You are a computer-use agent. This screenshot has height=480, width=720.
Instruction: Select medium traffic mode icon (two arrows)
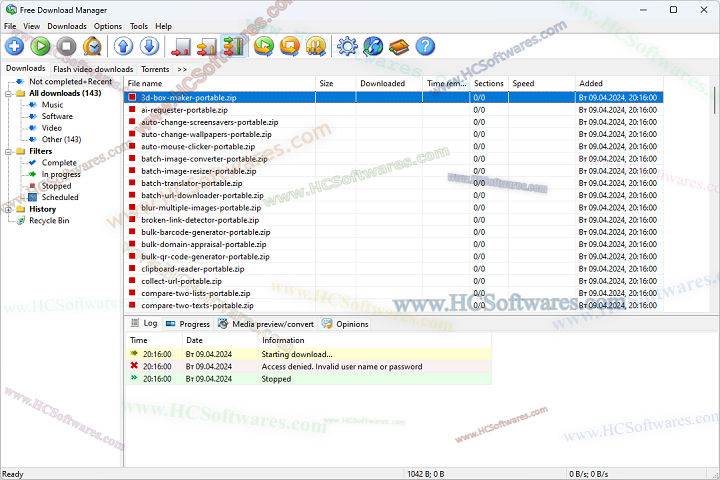pyautogui.click(x=207, y=46)
